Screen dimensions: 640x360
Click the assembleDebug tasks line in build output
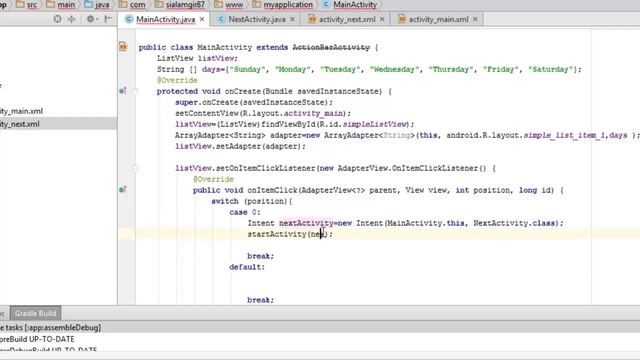pyautogui.click(x=50, y=327)
